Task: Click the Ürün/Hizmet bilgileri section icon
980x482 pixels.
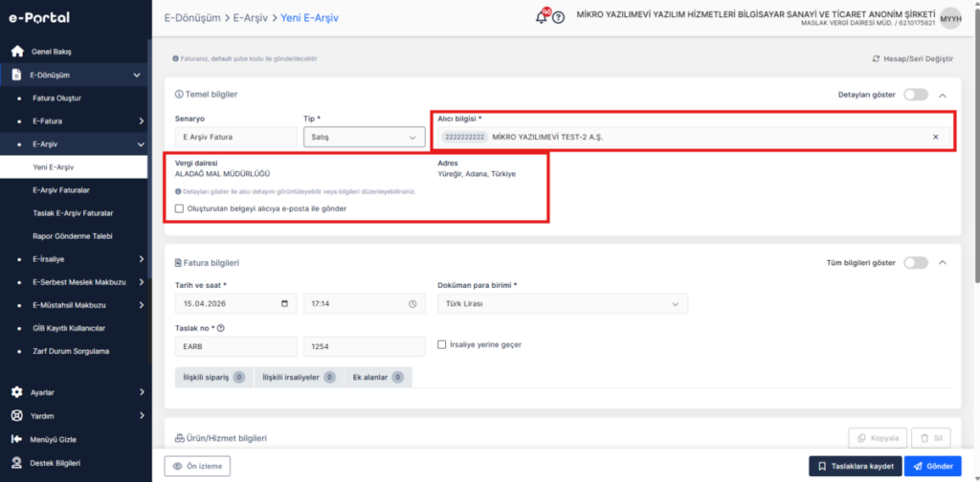Action: coord(179,438)
